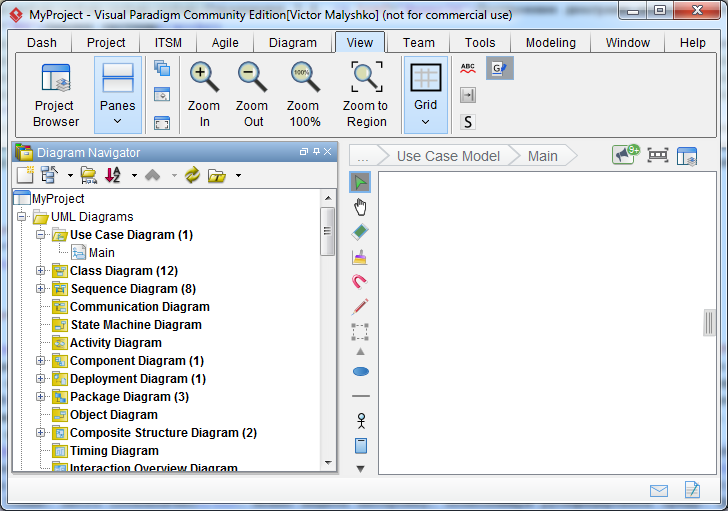Click the tree structure icon in navigator

(x=50, y=175)
